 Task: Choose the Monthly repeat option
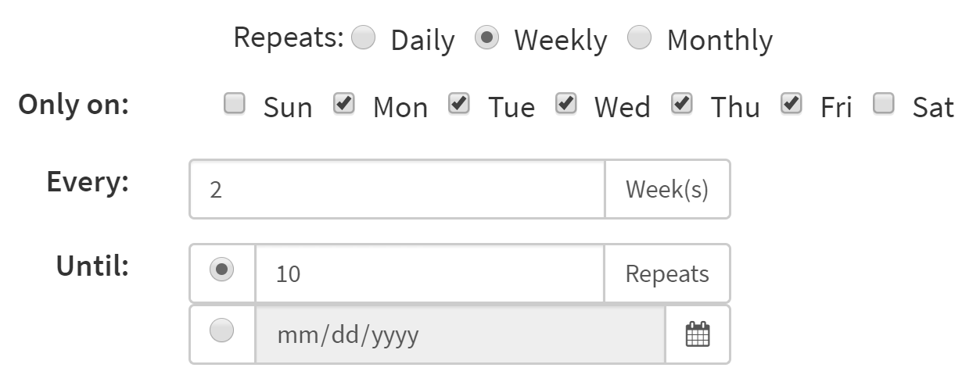click(x=640, y=37)
